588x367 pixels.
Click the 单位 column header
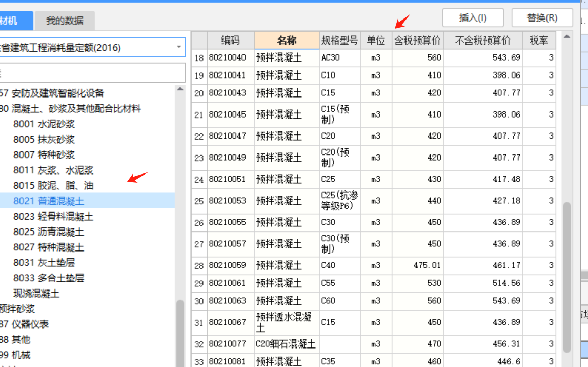pos(376,40)
